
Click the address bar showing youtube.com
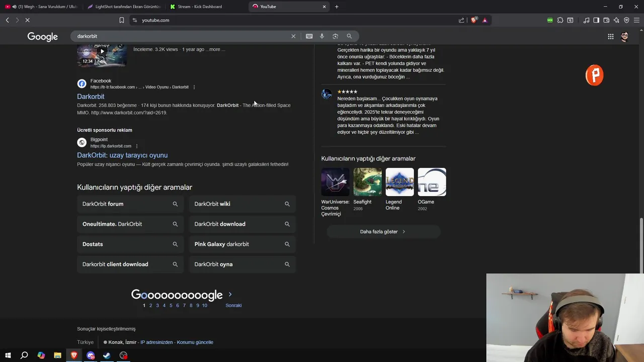(292, 20)
